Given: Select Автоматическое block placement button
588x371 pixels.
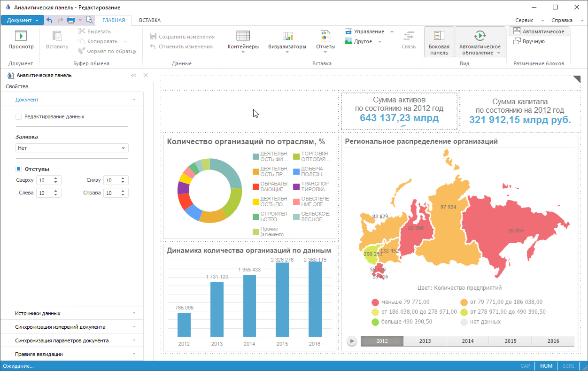Looking at the screenshot, I should [x=539, y=31].
